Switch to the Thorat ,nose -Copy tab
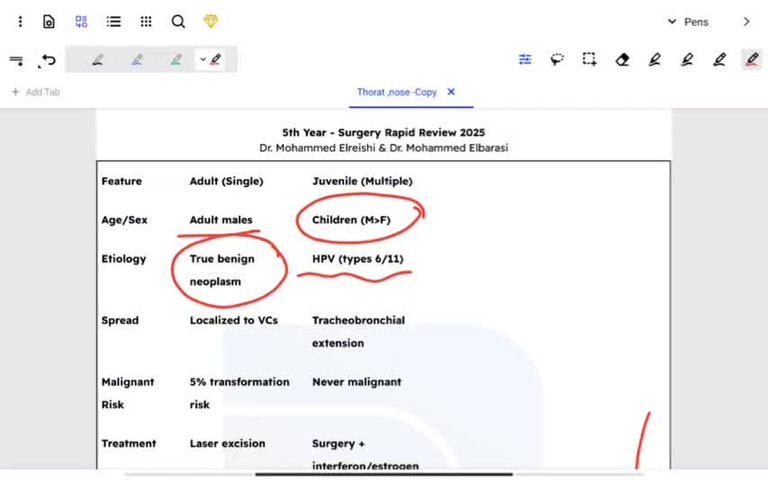Screen dimensions: 768x480 [x=397, y=92]
